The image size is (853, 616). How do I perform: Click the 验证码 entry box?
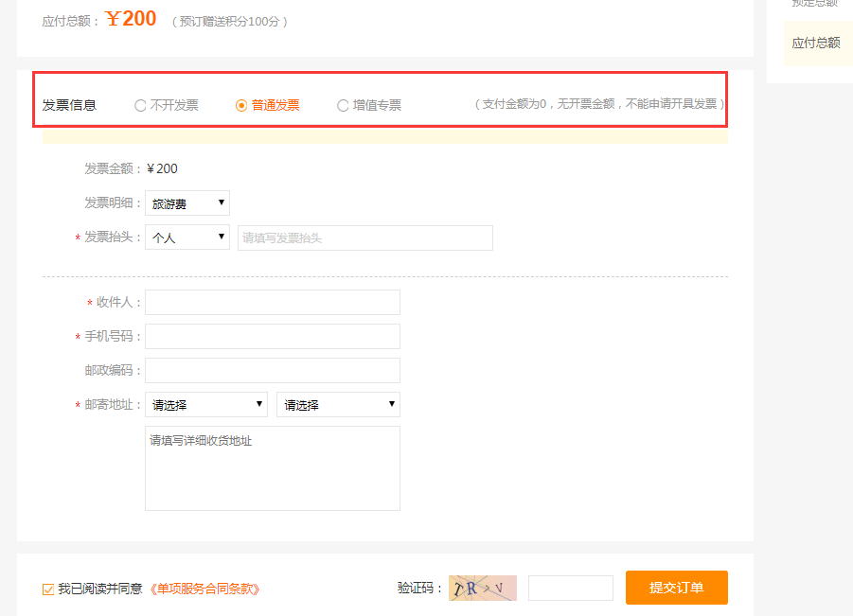[x=570, y=588]
